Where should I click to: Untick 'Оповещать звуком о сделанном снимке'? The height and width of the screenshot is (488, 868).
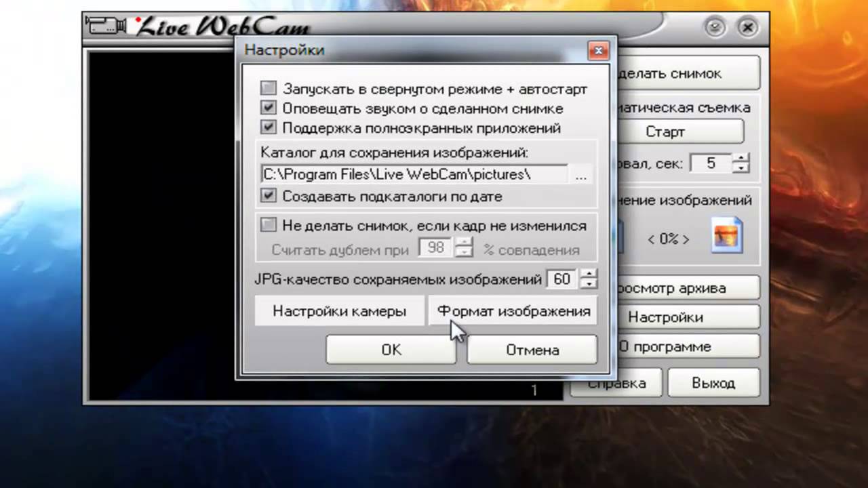[x=269, y=108]
